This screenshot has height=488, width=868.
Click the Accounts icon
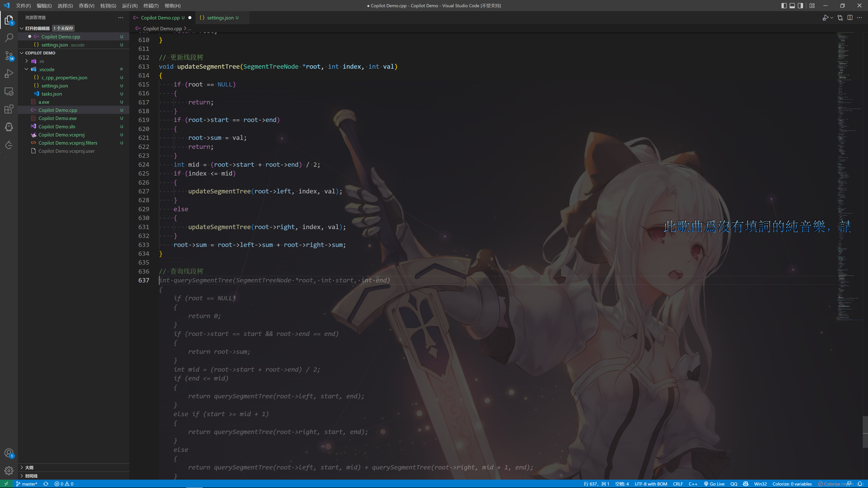pos(9,453)
